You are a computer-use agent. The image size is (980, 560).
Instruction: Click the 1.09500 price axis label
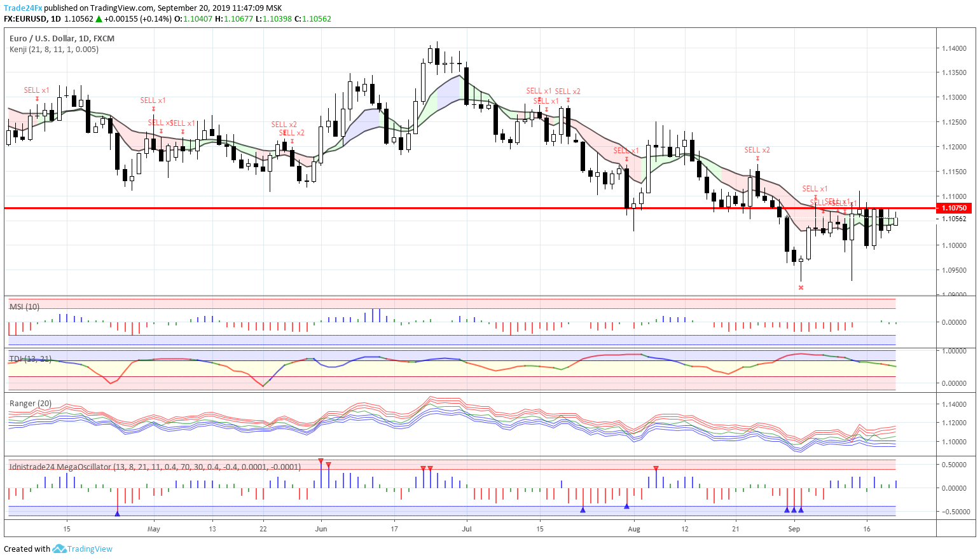(x=954, y=270)
